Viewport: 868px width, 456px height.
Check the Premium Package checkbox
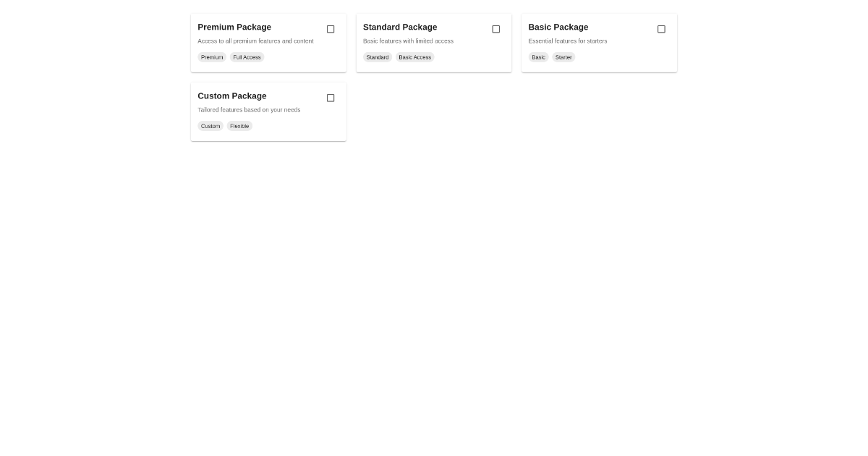(x=331, y=29)
